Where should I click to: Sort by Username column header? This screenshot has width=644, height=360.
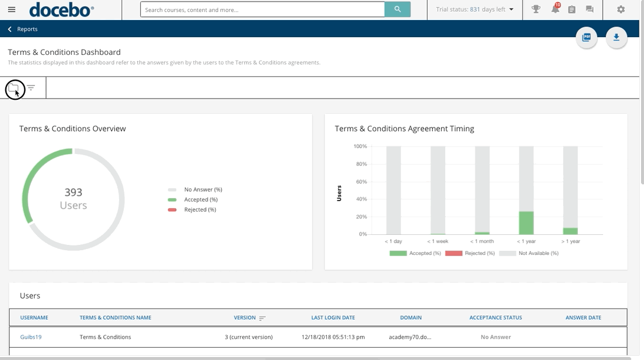pyautogui.click(x=34, y=318)
